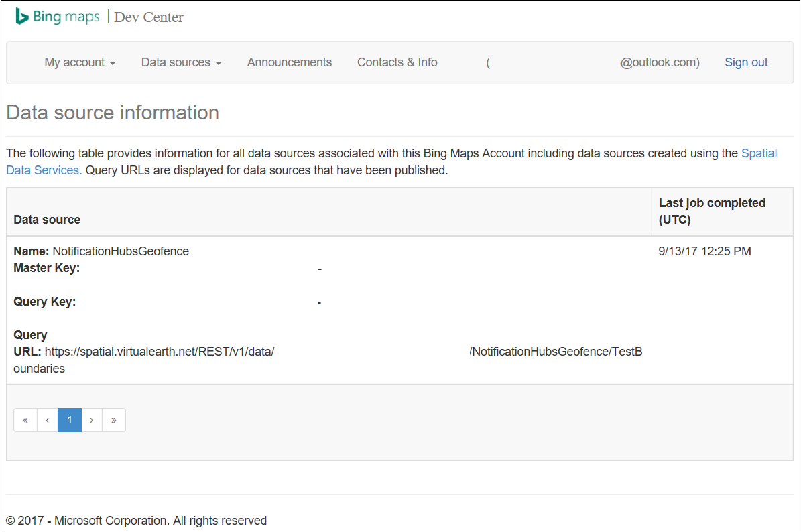
Task: Click the Data source information page heading
Action: [112, 112]
